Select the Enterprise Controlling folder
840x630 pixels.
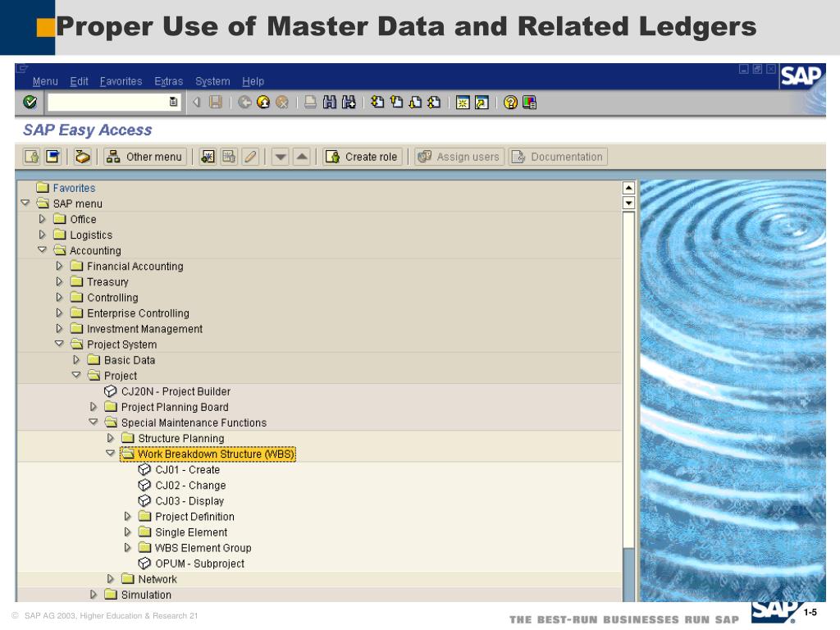pos(138,313)
